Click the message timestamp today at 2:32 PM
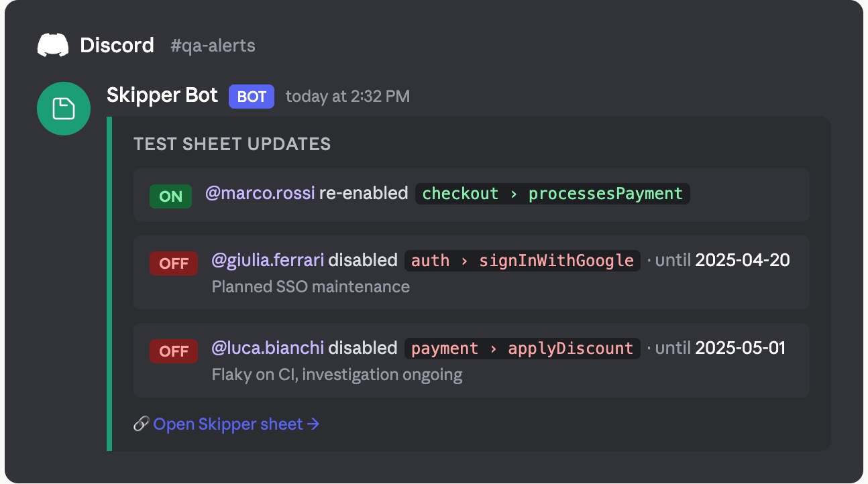 point(347,97)
